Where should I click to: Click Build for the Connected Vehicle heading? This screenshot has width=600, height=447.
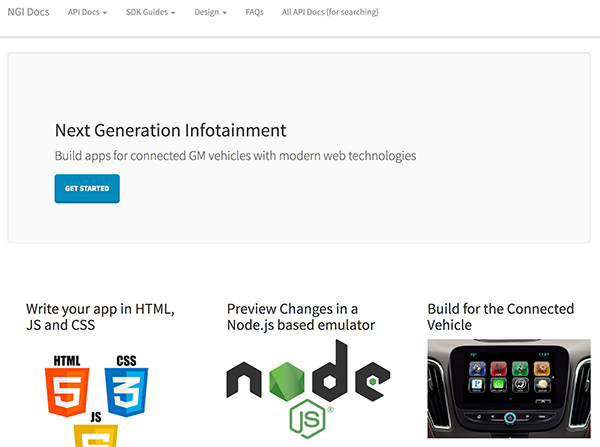pyautogui.click(x=501, y=317)
